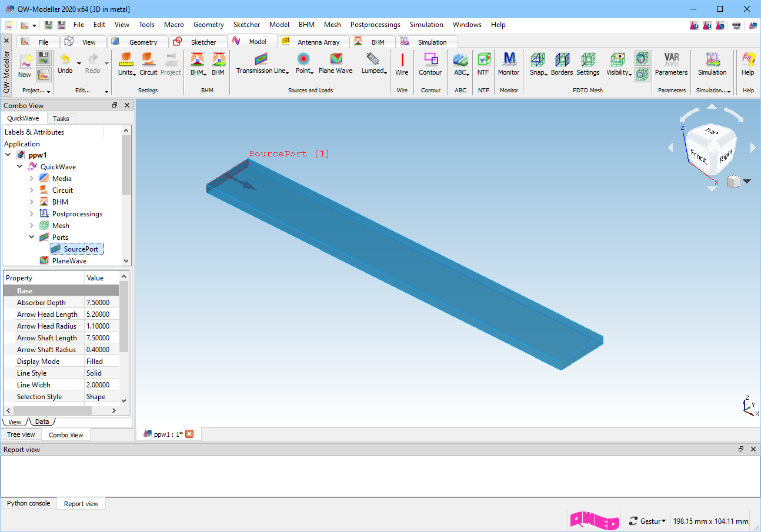This screenshot has width=761, height=532.
Task: Open the Sketcher menu
Action: [x=246, y=25]
